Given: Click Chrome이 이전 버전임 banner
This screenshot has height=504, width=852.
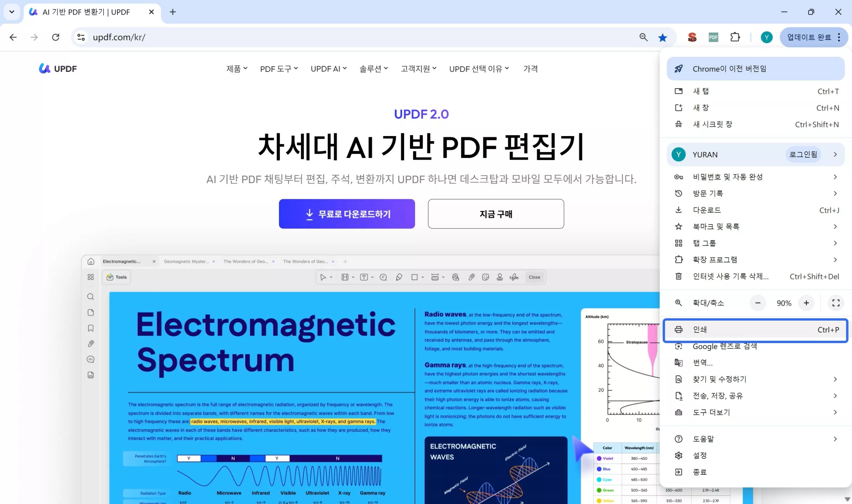Looking at the screenshot, I should tap(755, 69).
